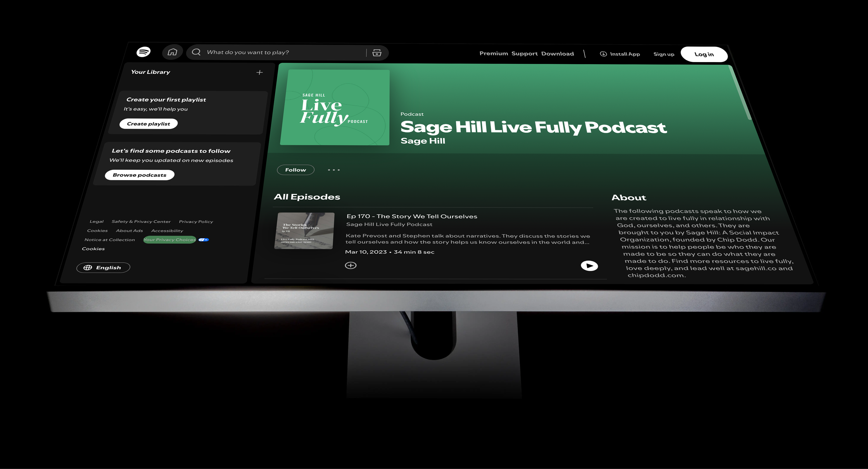Image resolution: width=868 pixels, height=469 pixels.
Task: Follow the Sage Hill podcast
Action: tap(295, 170)
